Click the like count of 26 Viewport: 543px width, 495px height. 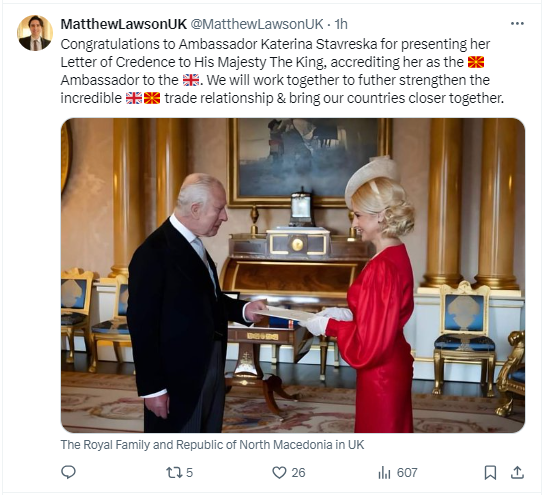pos(298,472)
